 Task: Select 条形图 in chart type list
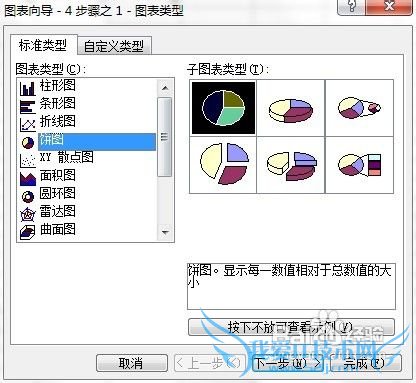click(x=58, y=103)
